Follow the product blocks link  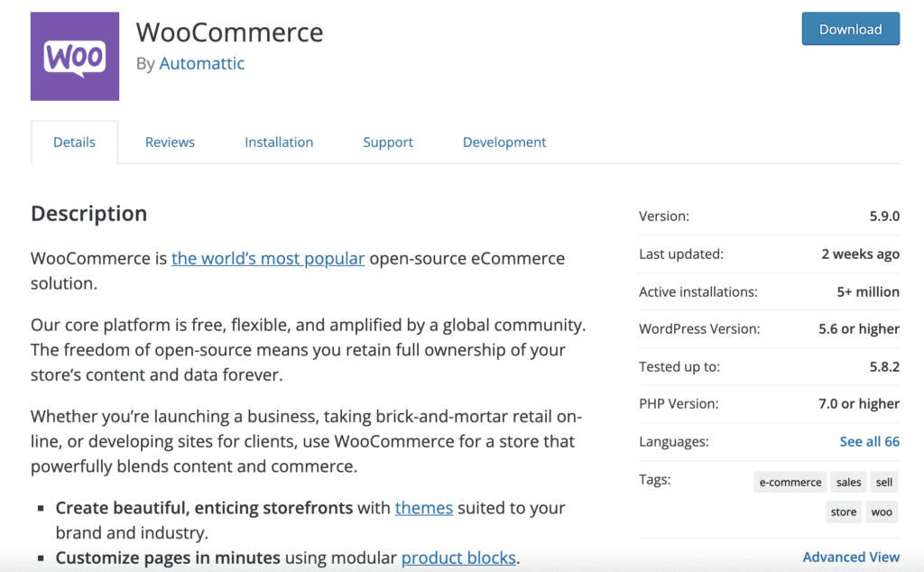pyautogui.click(x=458, y=558)
